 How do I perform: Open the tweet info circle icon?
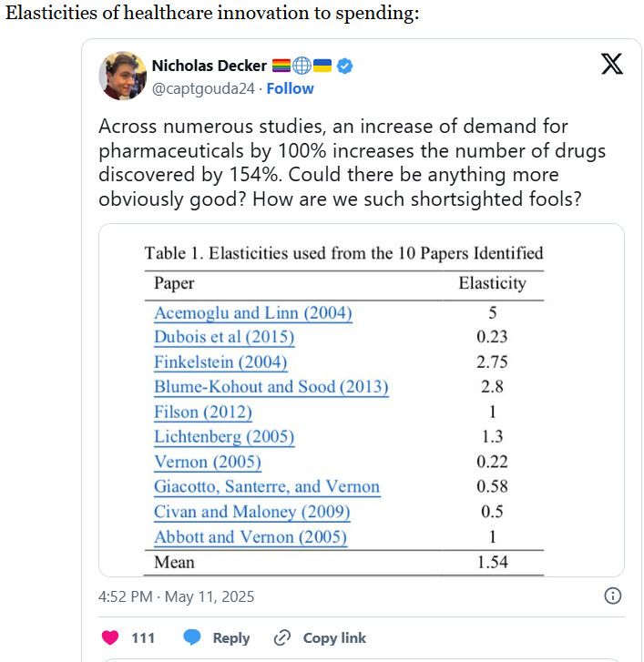pos(612,596)
